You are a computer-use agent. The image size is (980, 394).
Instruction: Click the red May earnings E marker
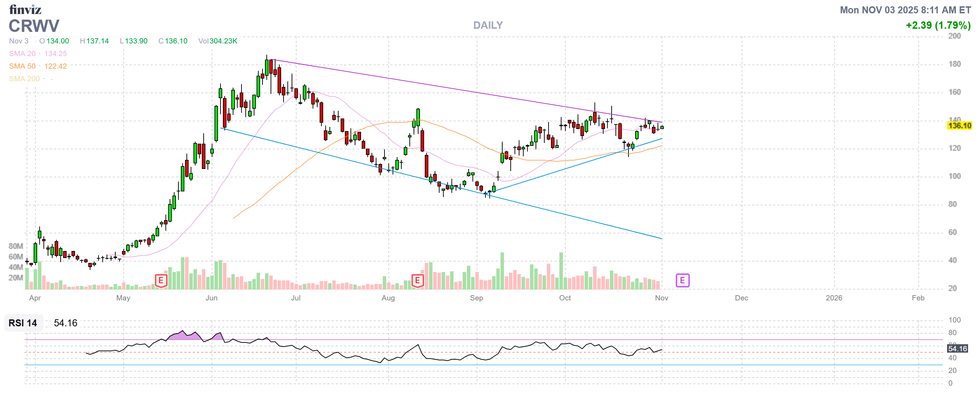coord(161,281)
